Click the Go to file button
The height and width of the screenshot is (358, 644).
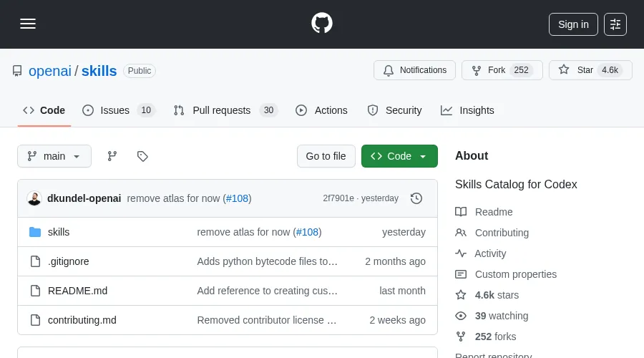click(x=326, y=156)
